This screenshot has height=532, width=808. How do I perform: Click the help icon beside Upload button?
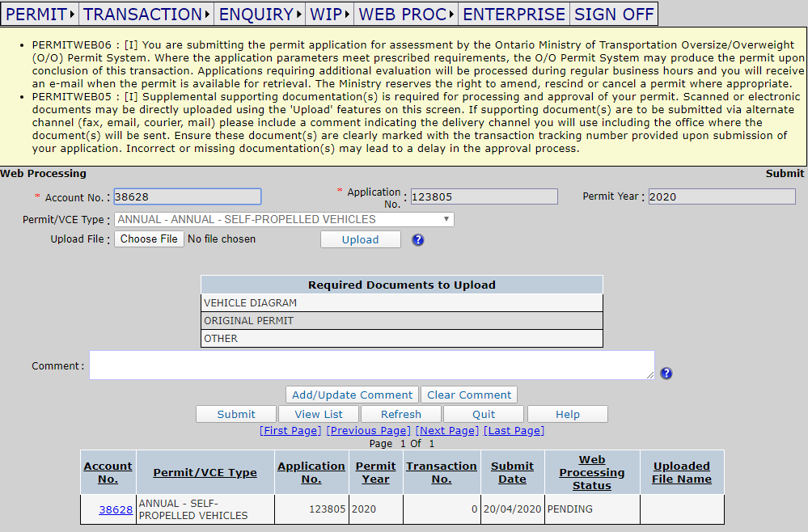pyautogui.click(x=417, y=239)
